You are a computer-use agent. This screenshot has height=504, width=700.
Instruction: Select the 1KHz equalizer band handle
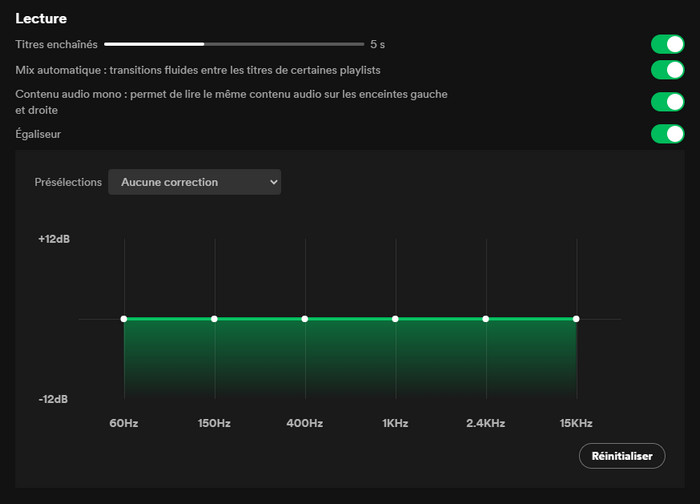(395, 319)
